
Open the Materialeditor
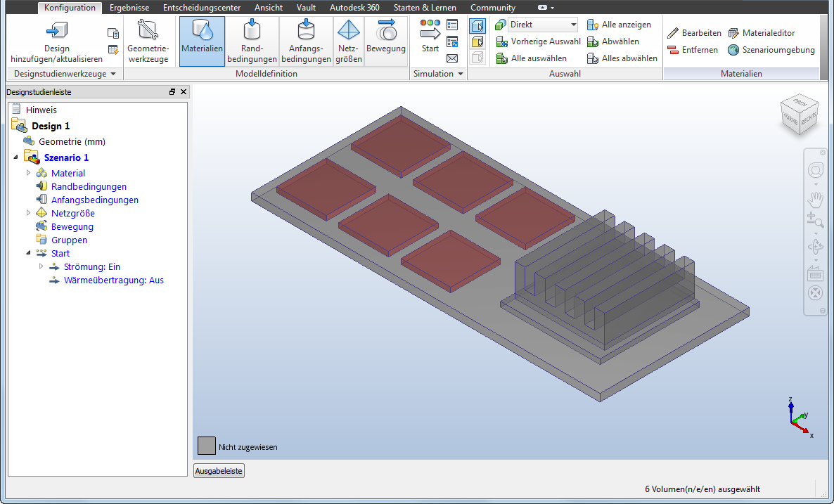(x=761, y=33)
